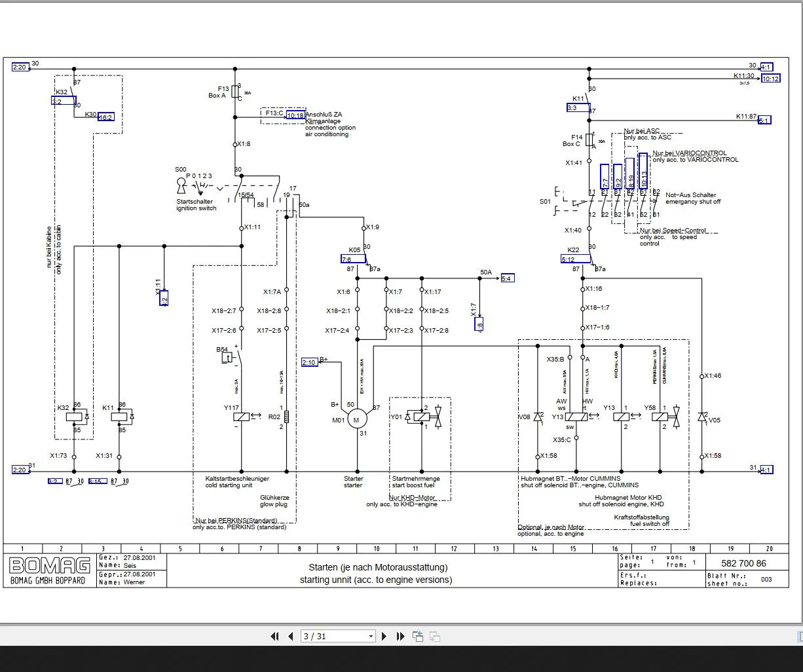Click the name 'Werner' in title block
Viewport: 803px width, 672px height.
(134, 582)
